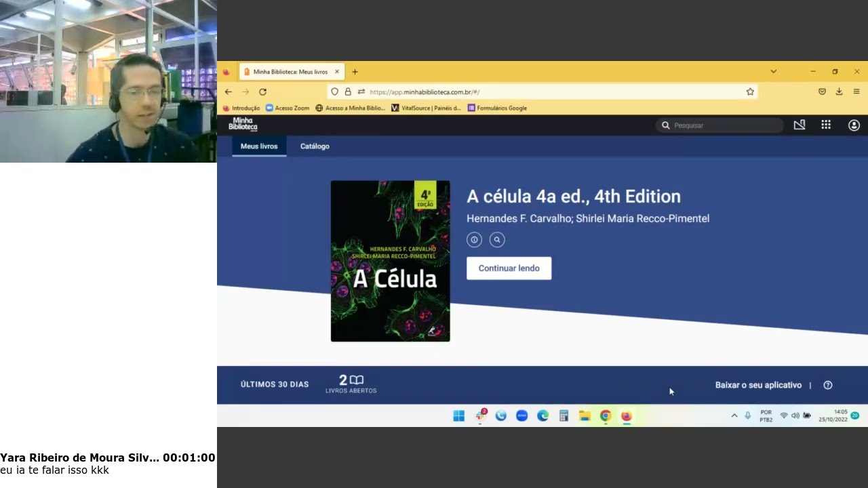Image resolution: width=868 pixels, height=488 pixels.
Task: Open File Explorer from the taskbar
Action: pyautogui.click(x=585, y=415)
